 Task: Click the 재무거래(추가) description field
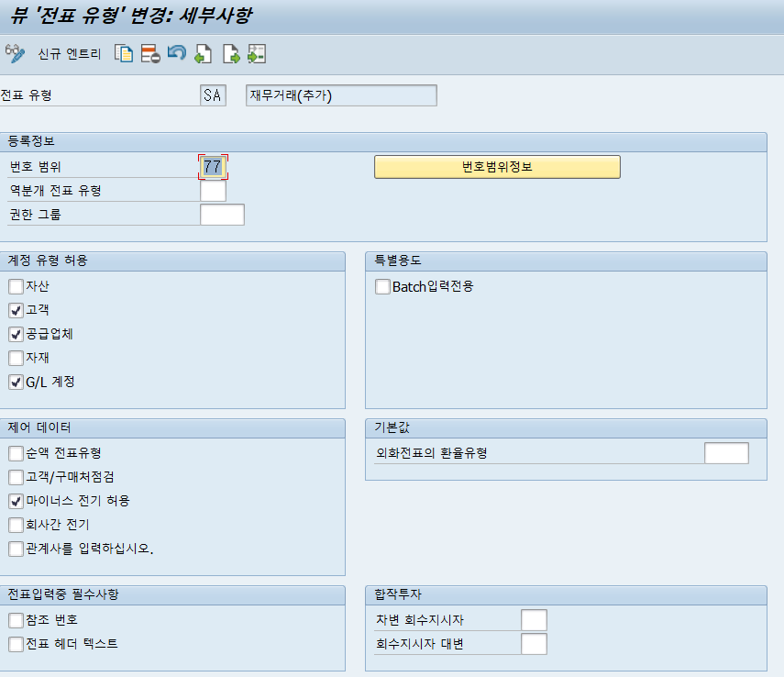341,95
